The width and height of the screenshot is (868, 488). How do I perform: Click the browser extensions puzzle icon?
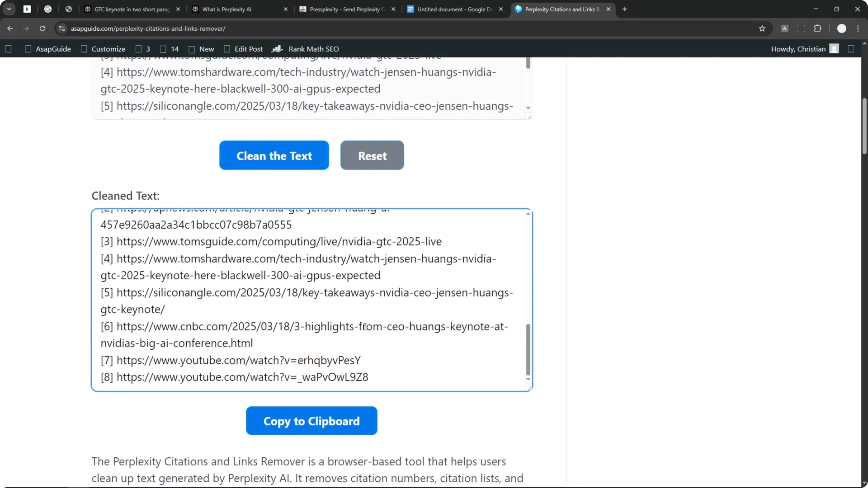(x=818, y=28)
